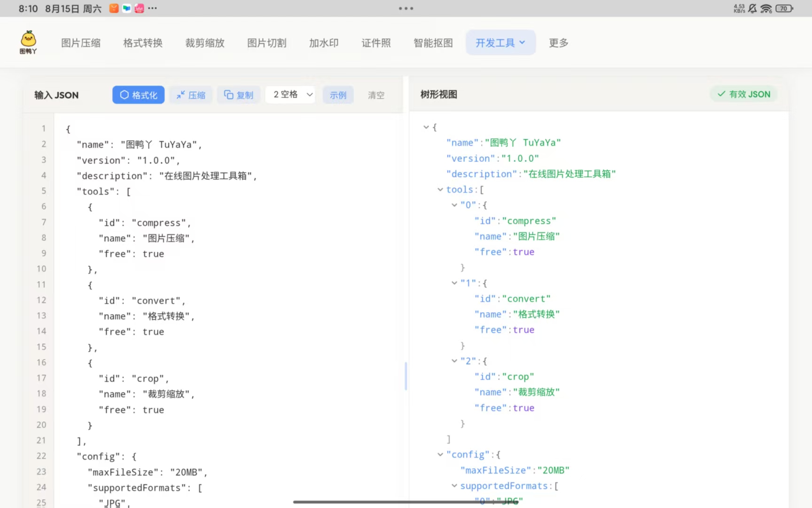Click the 树形视图 panel title

[439, 94]
